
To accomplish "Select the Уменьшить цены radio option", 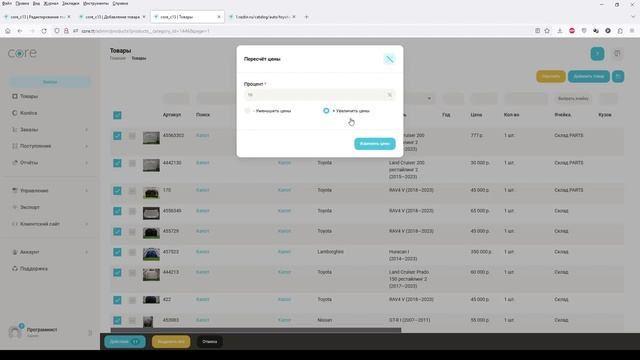I will coord(247,111).
